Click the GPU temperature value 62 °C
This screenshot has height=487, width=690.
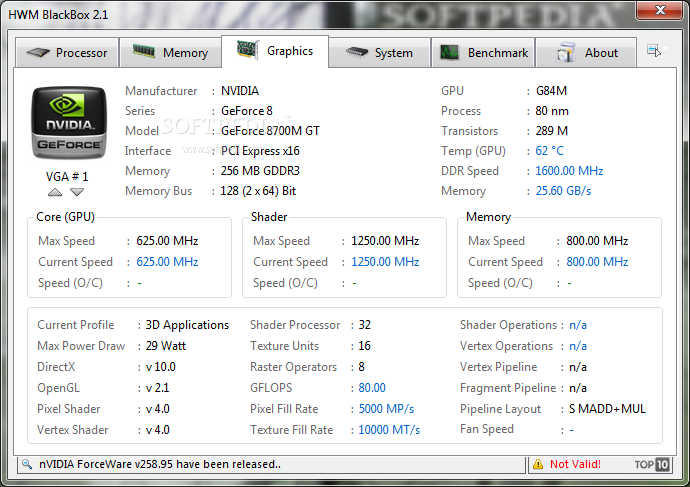click(549, 151)
